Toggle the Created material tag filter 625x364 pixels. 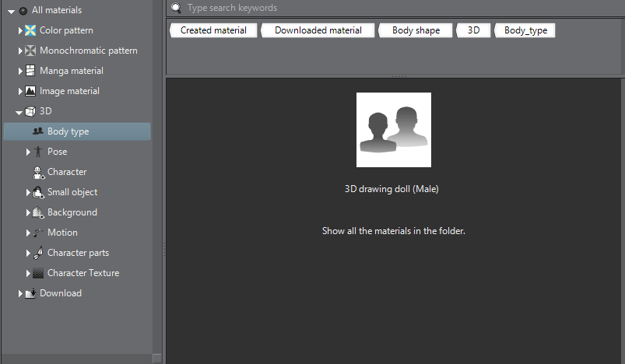tap(213, 30)
